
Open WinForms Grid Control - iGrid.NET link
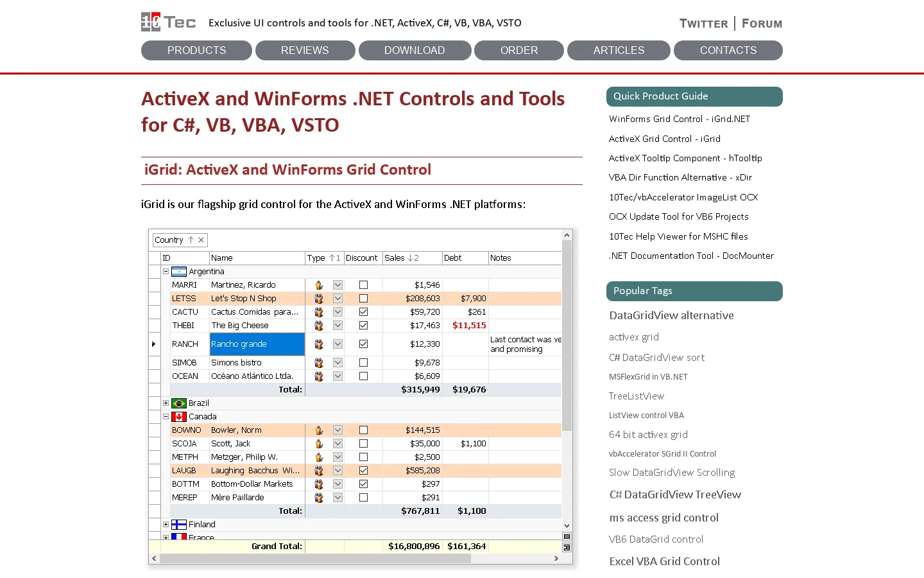click(680, 119)
